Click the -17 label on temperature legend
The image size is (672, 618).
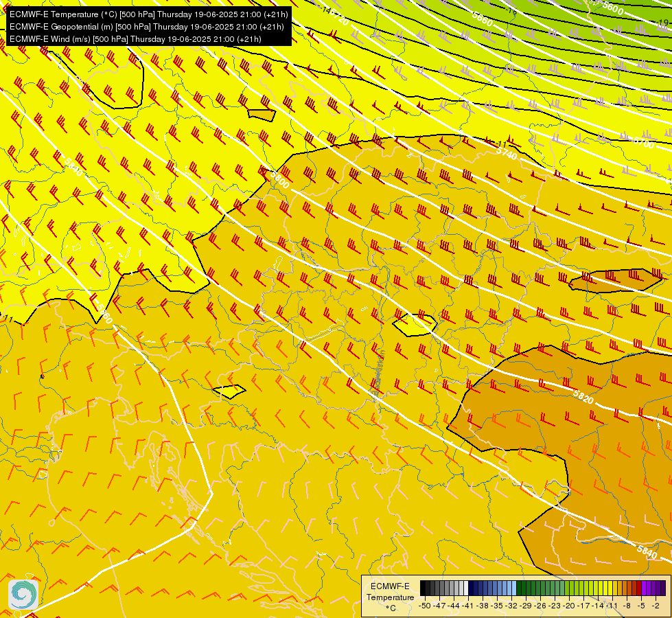point(583,606)
